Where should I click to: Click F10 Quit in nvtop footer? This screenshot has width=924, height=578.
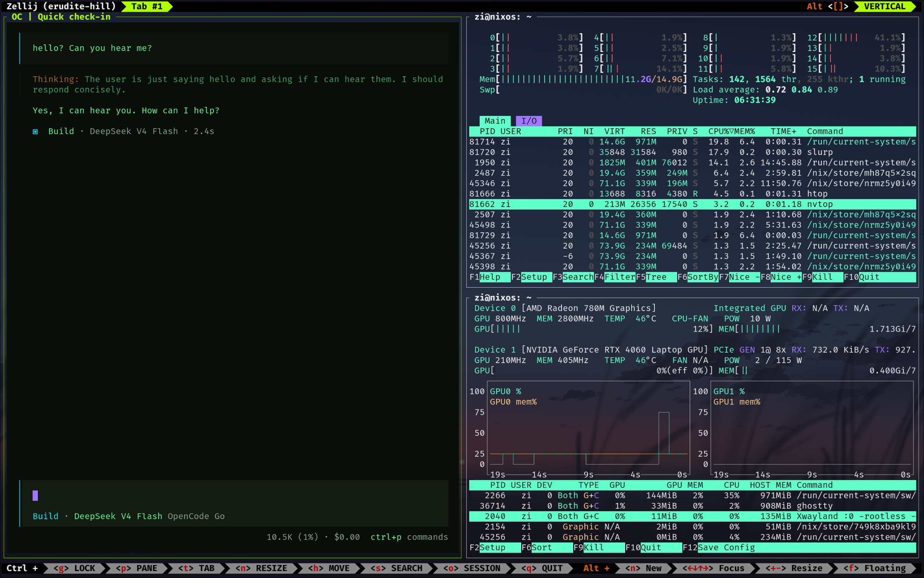click(x=653, y=548)
